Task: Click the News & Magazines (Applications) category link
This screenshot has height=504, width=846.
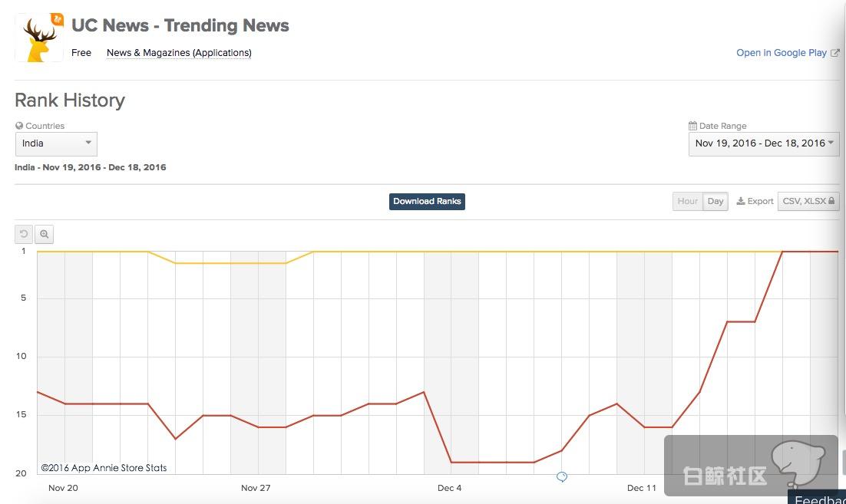Action: pyautogui.click(x=179, y=53)
